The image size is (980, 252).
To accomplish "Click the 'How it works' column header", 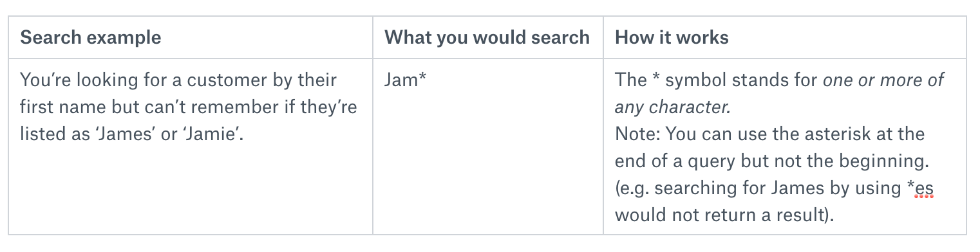I will coord(672,37).
